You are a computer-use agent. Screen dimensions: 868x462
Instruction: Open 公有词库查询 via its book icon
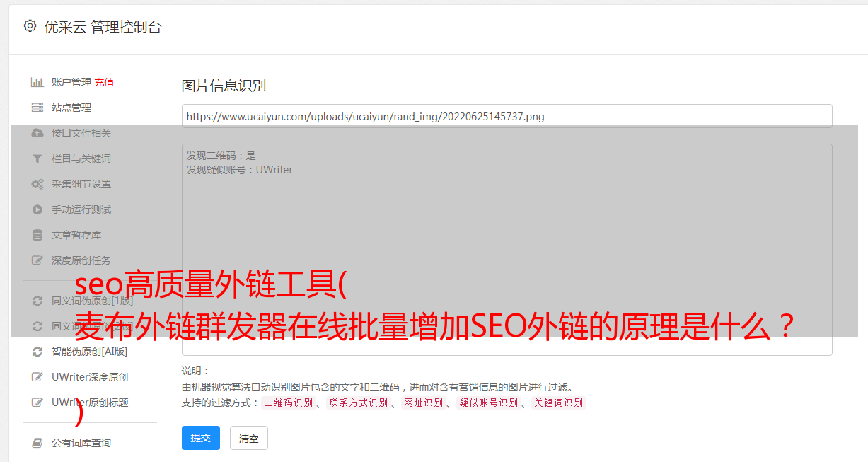point(37,443)
